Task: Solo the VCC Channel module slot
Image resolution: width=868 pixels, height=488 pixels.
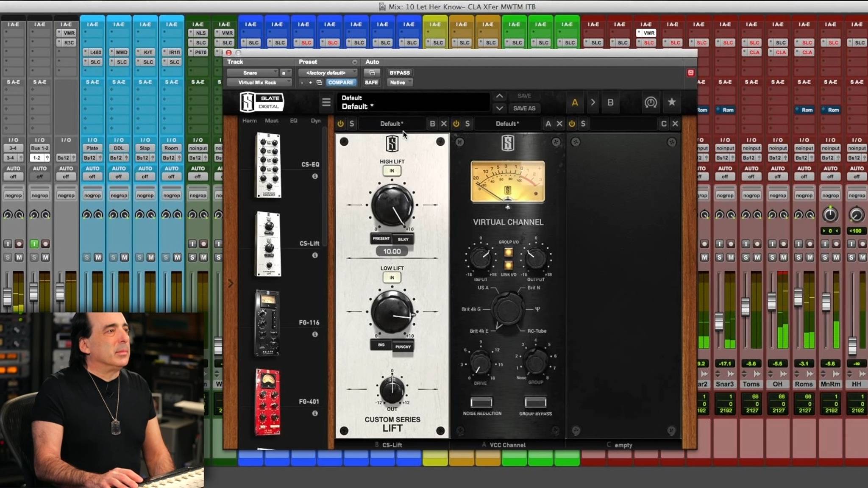Action: [x=467, y=124]
